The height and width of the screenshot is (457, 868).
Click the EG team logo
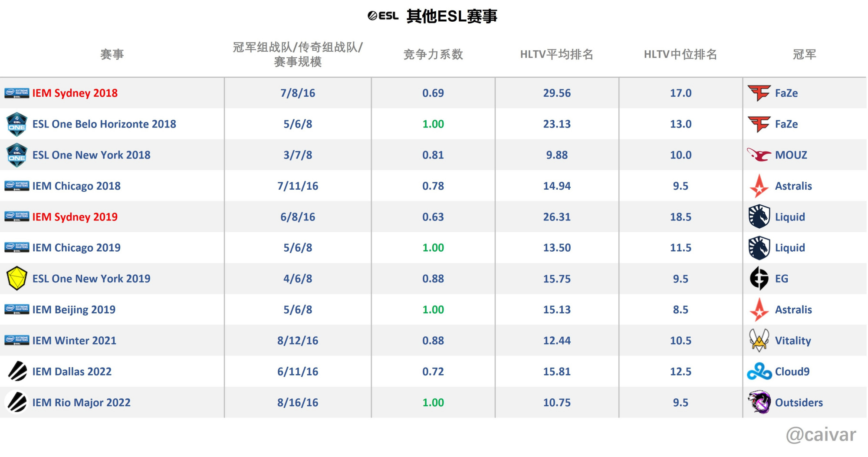759,278
